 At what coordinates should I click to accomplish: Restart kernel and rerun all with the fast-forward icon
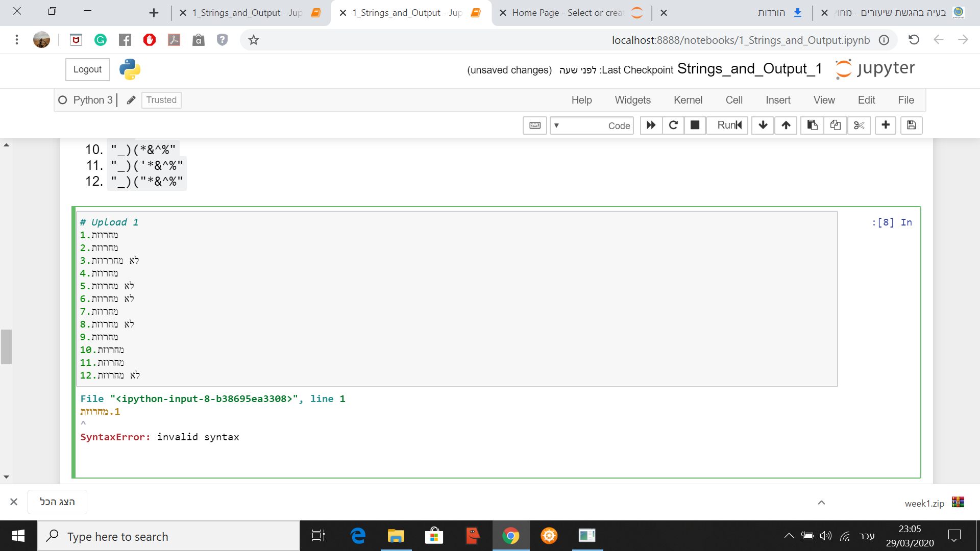click(x=651, y=125)
